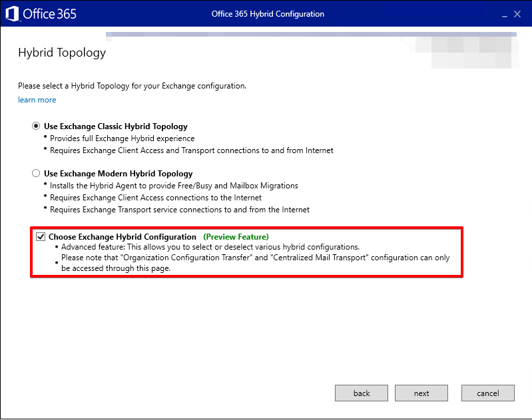Click the green Preview Feature label

(x=236, y=237)
